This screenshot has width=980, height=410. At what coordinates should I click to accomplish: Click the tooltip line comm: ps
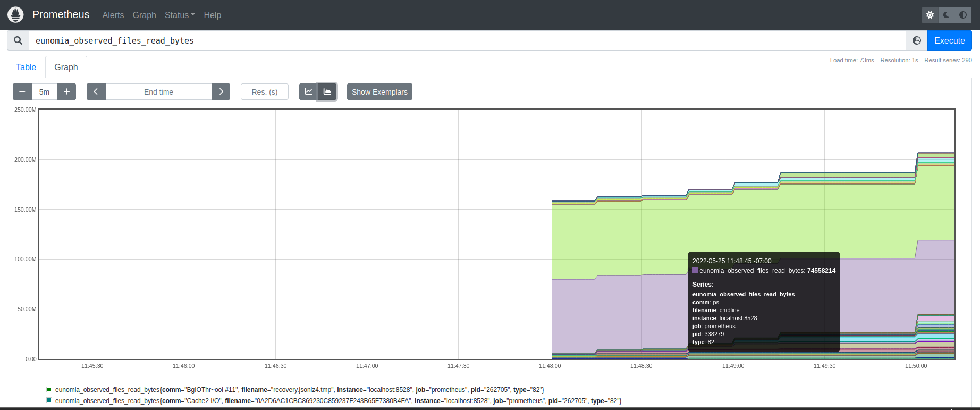tap(706, 302)
